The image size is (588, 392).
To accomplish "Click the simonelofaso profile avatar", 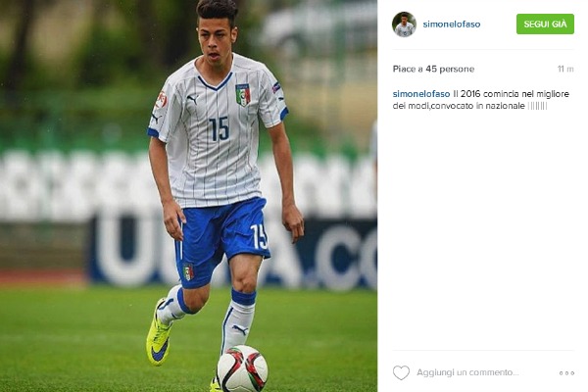I will tap(404, 24).
